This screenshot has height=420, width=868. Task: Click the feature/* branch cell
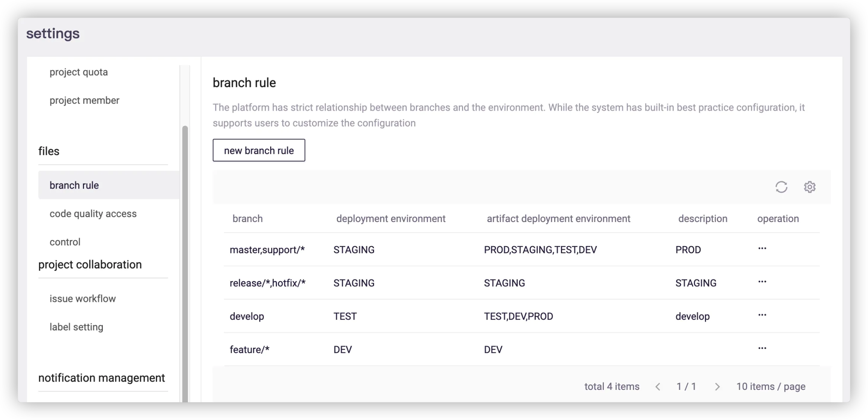tap(249, 350)
